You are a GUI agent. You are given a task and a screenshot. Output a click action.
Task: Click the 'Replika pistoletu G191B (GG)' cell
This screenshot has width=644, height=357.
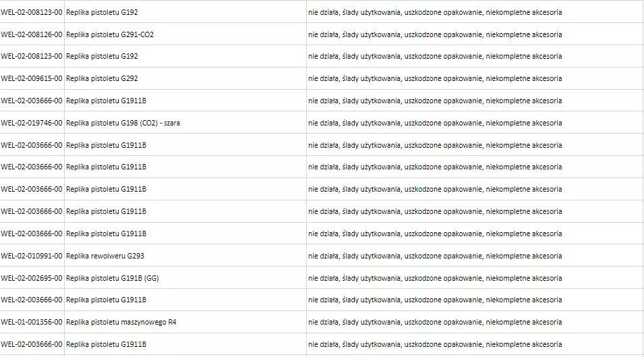pyautogui.click(x=113, y=278)
